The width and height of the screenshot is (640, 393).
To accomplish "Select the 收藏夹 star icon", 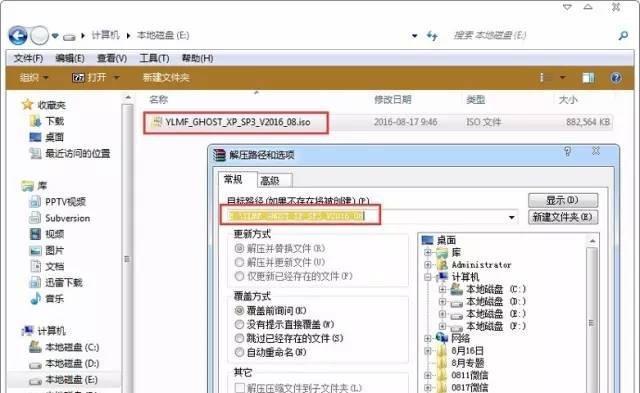I will click(27, 105).
